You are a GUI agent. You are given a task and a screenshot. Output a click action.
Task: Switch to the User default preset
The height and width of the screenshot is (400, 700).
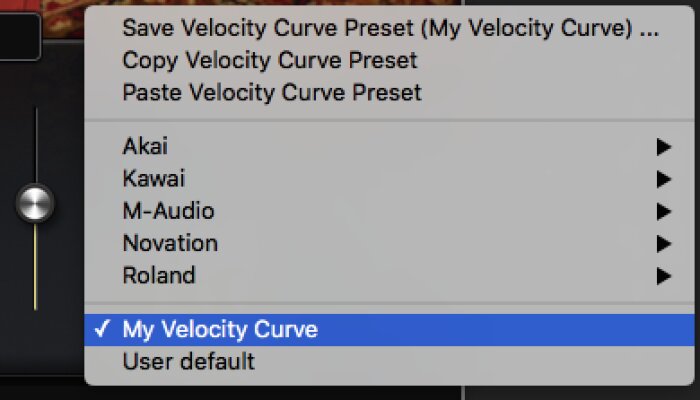click(x=189, y=361)
